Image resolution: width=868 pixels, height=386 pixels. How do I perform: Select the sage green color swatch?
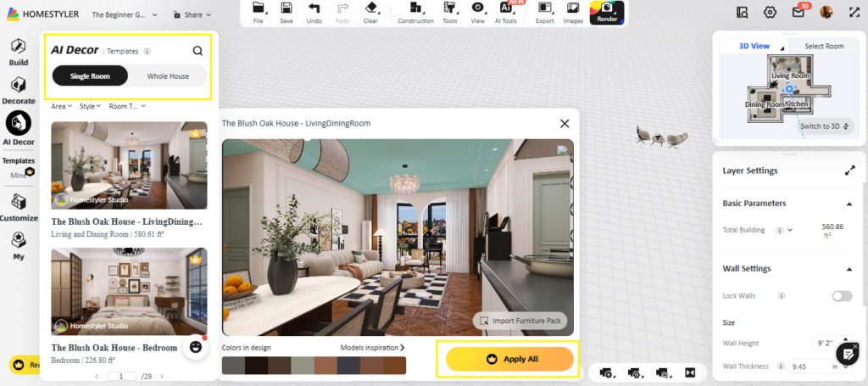[x=303, y=366]
